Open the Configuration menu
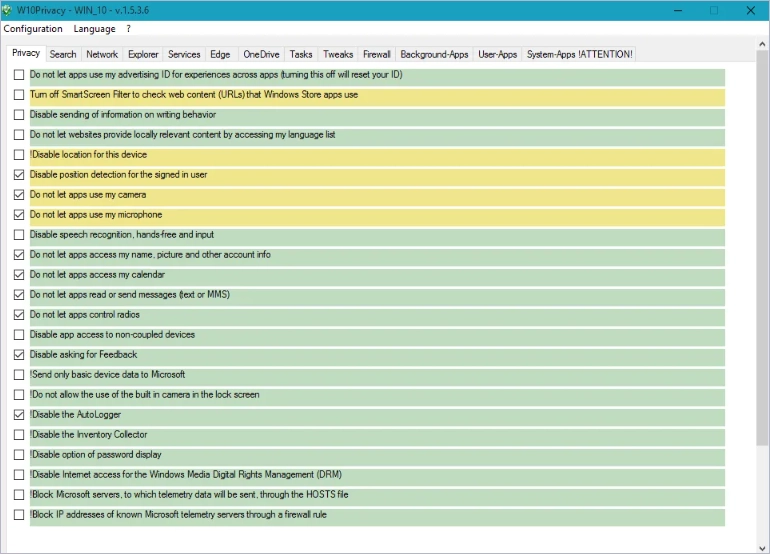This screenshot has height=554, width=770. pos(33,29)
